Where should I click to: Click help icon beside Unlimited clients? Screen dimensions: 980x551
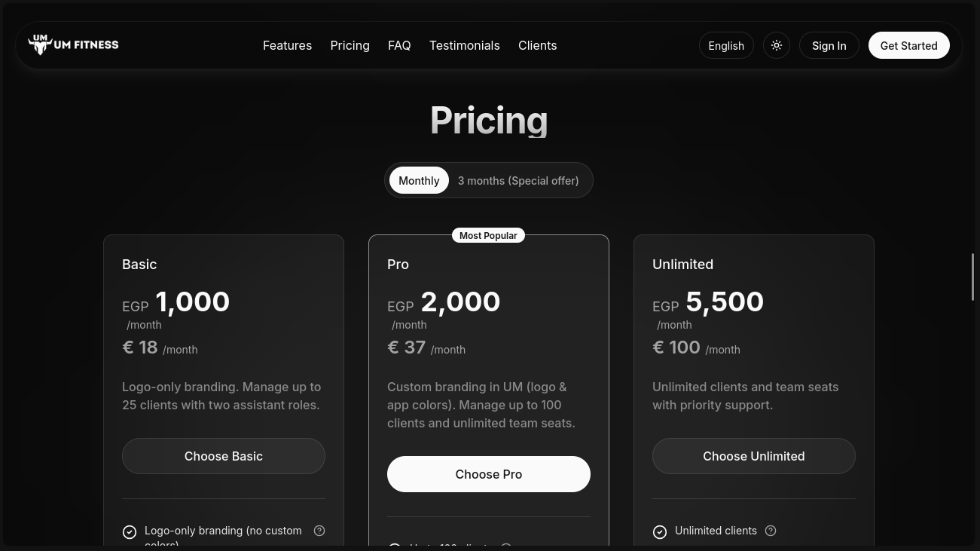click(771, 531)
